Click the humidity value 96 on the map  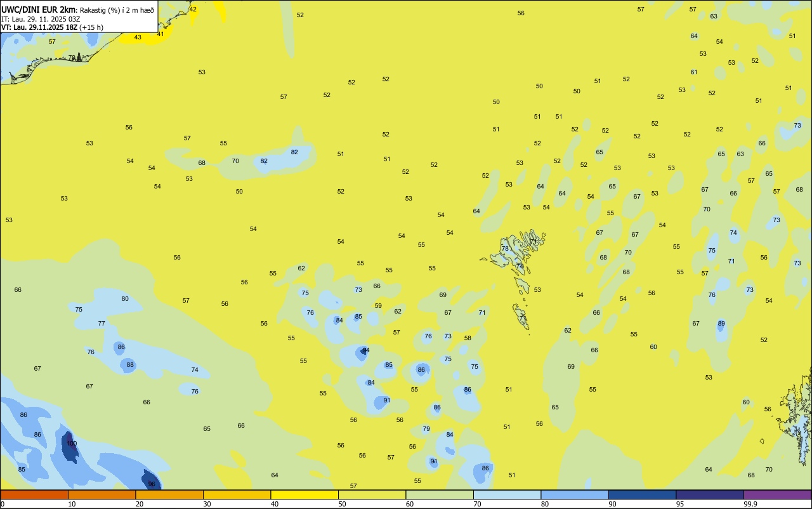pyautogui.click(x=152, y=484)
